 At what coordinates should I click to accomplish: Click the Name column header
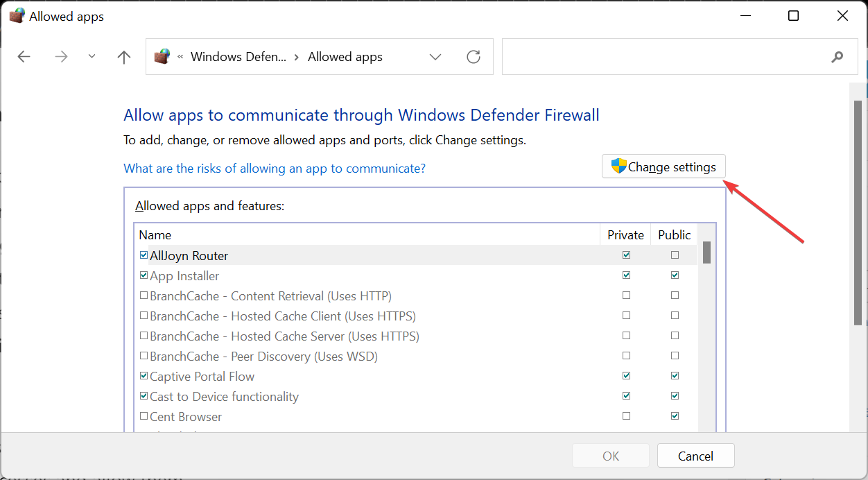367,234
